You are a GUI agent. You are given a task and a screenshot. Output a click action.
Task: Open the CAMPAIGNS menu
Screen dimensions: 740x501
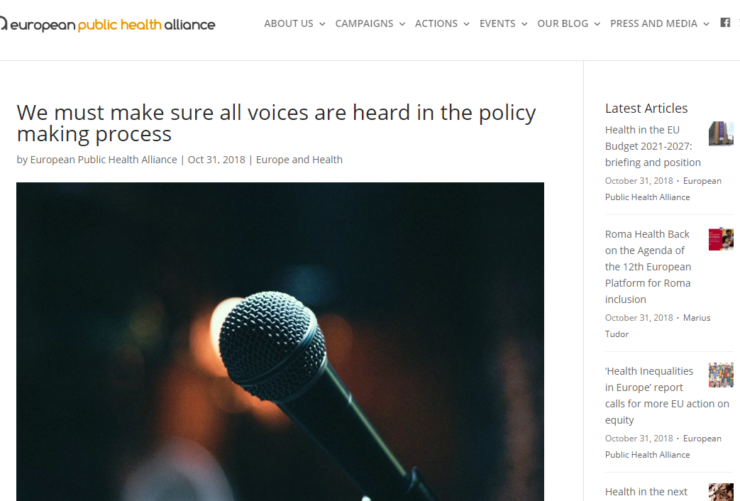[364, 24]
